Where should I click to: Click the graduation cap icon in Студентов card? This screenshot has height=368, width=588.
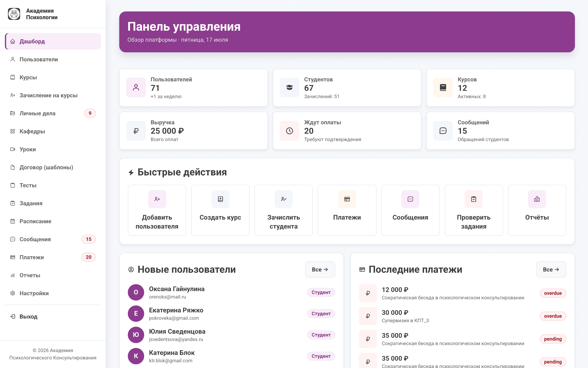[289, 88]
